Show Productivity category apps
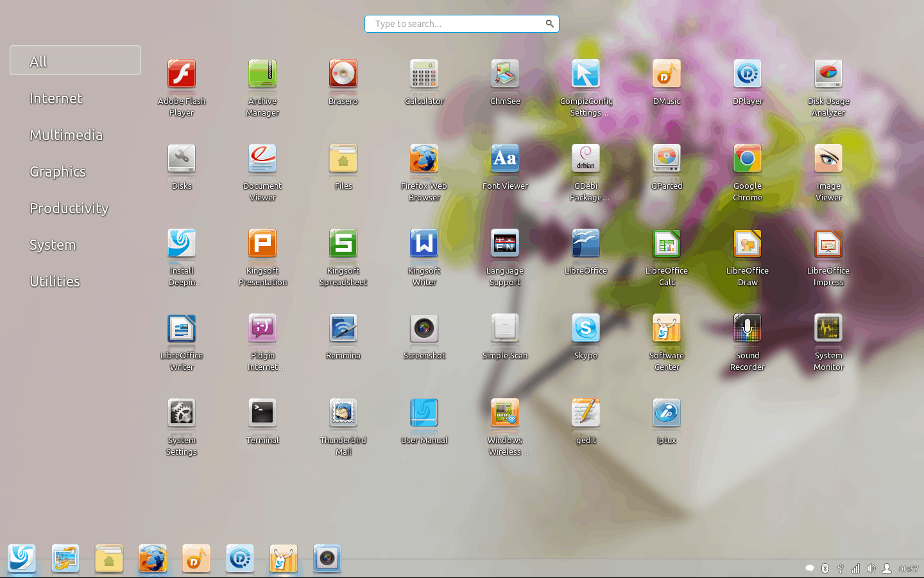 (x=69, y=208)
